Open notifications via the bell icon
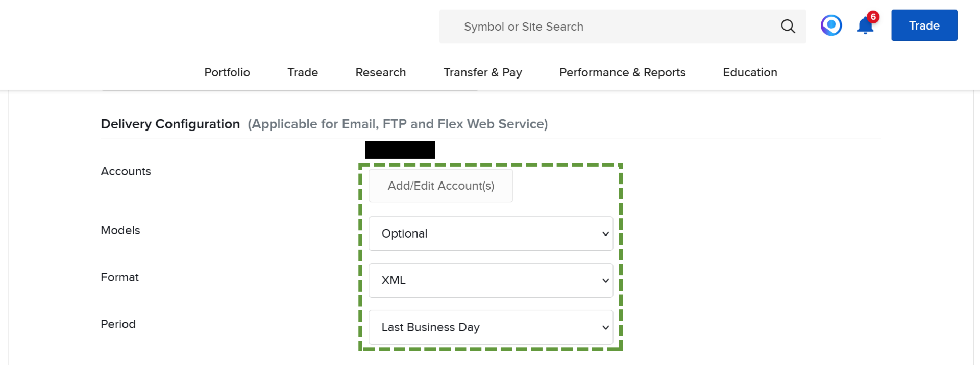The height and width of the screenshot is (365, 980). pyautogui.click(x=864, y=27)
